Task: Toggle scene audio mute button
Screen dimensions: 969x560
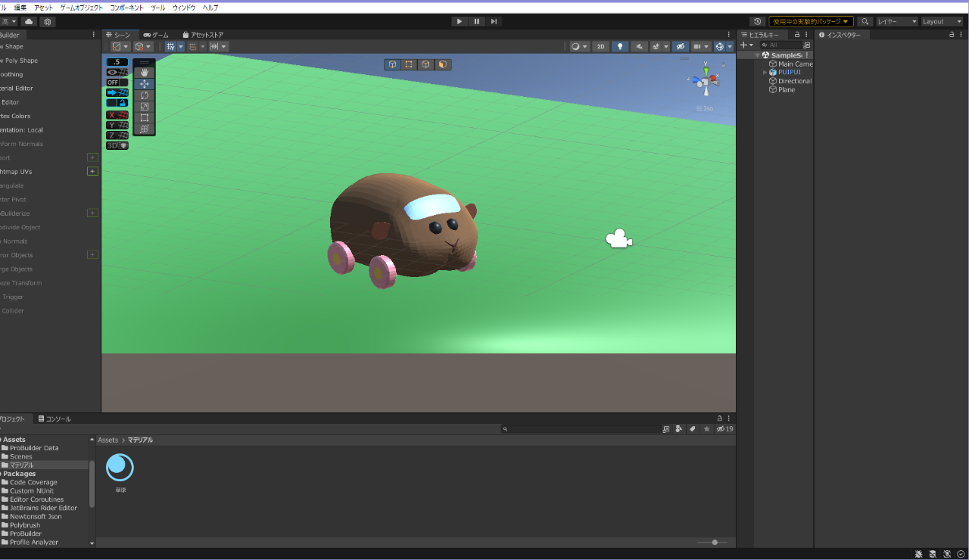Action: click(640, 47)
